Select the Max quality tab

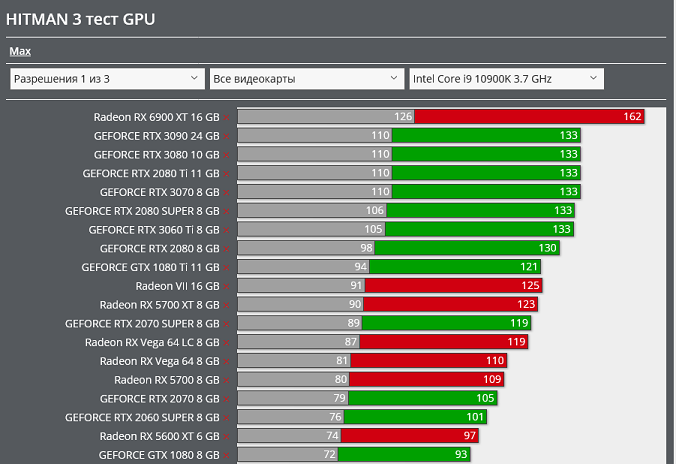point(20,51)
